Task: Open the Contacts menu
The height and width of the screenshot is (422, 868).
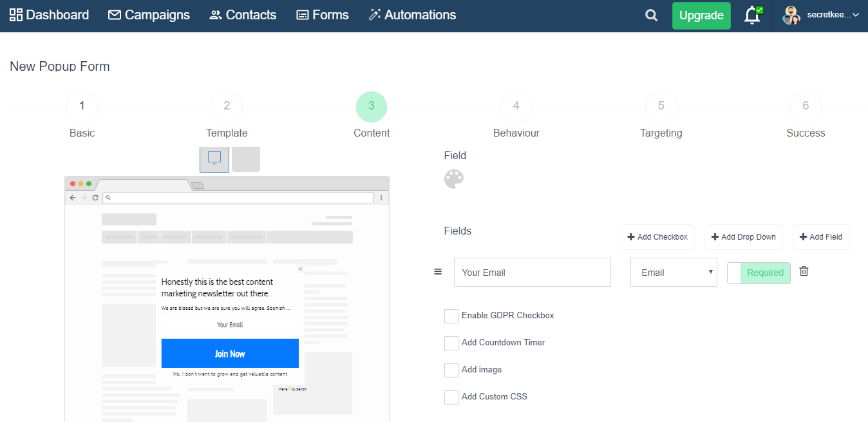Action: point(242,15)
